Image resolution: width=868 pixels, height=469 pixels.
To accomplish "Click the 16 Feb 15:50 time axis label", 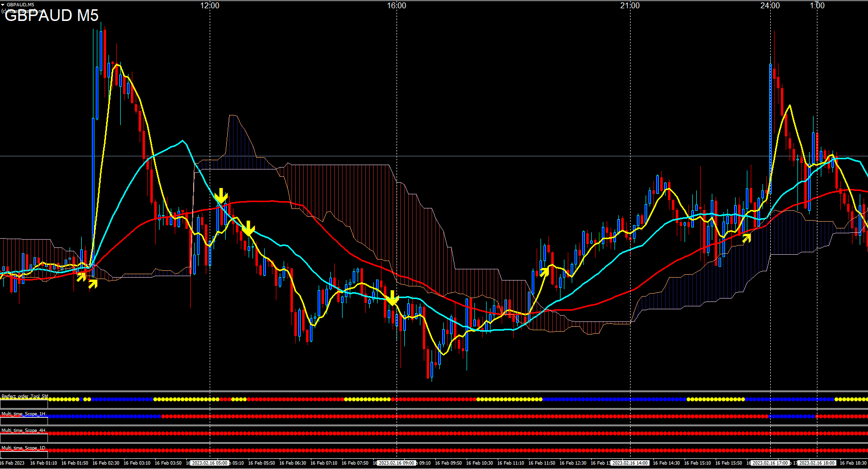I will pyautogui.click(x=728, y=463).
